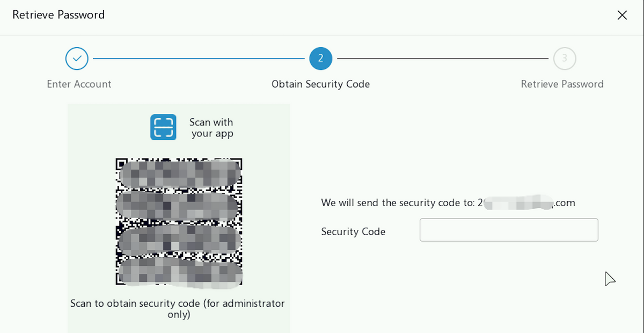The image size is (644, 333).
Task: Select step 2 circle indicator
Action: click(320, 59)
